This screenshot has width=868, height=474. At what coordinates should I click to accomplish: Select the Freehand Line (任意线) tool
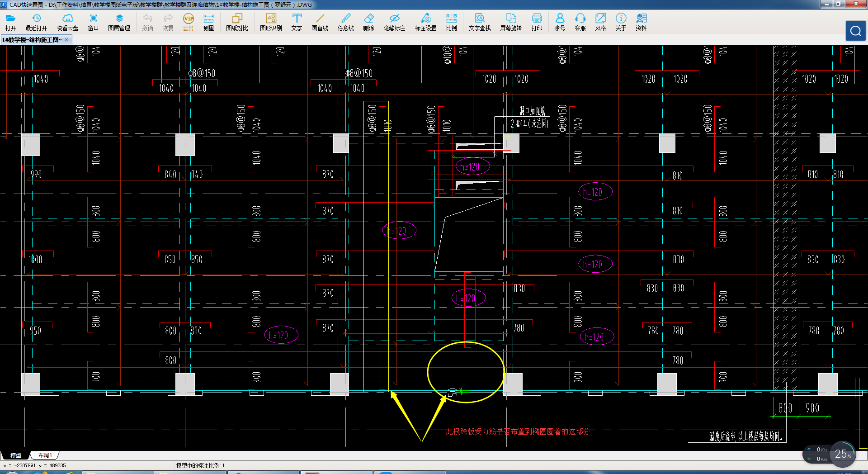tap(345, 22)
